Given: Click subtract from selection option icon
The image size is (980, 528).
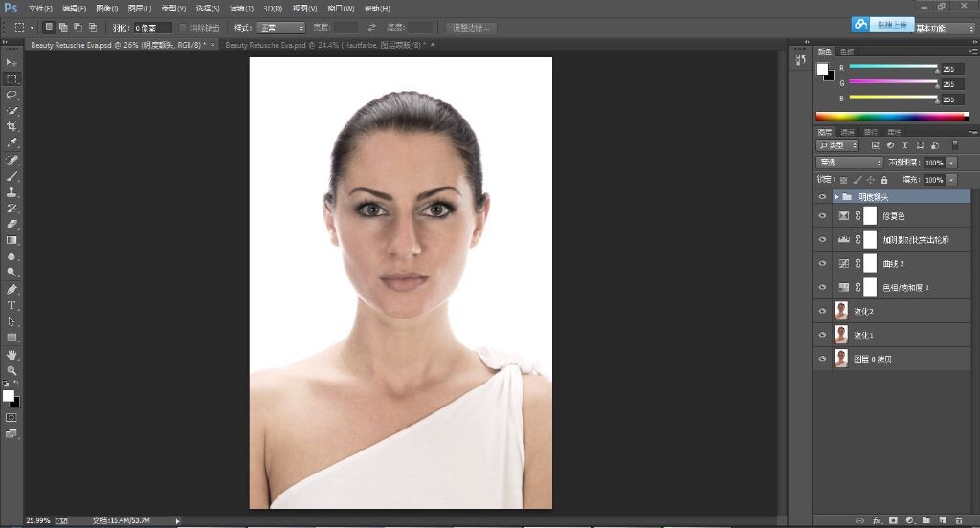Looking at the screenshot, I should [78, 28].
